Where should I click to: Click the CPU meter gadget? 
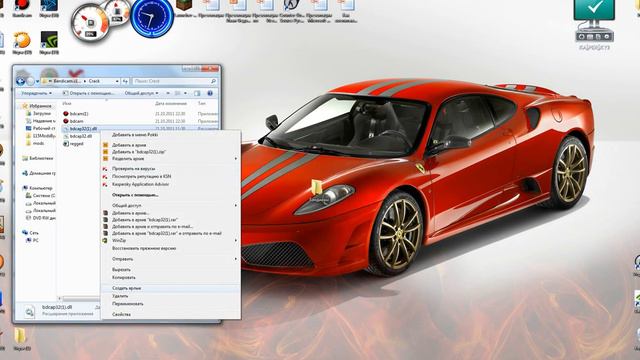click(90, 23)
